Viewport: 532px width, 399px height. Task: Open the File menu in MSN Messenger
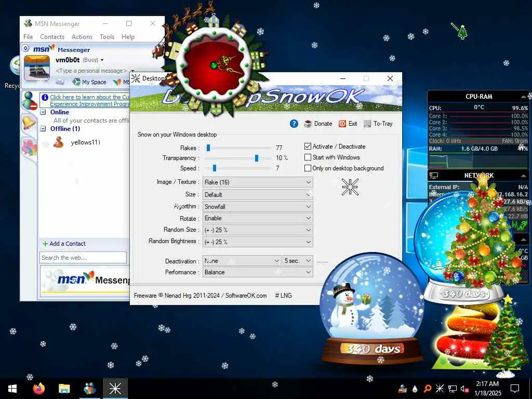28,37
